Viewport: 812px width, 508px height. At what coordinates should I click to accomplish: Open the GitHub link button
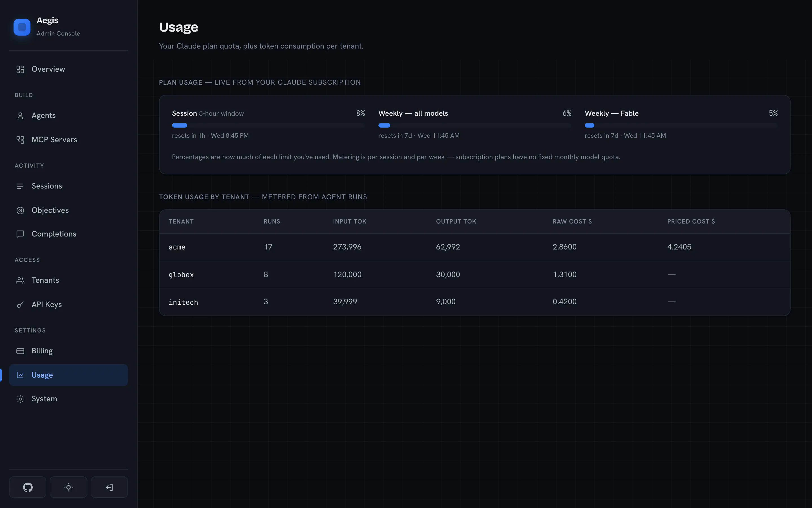click(x=28, y=487)
